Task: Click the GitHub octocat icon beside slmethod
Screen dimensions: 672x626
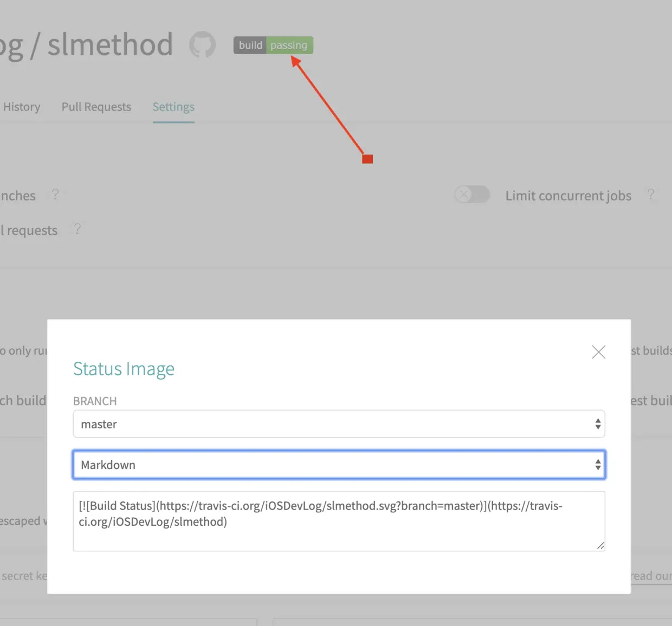Action: pos(202,45)
